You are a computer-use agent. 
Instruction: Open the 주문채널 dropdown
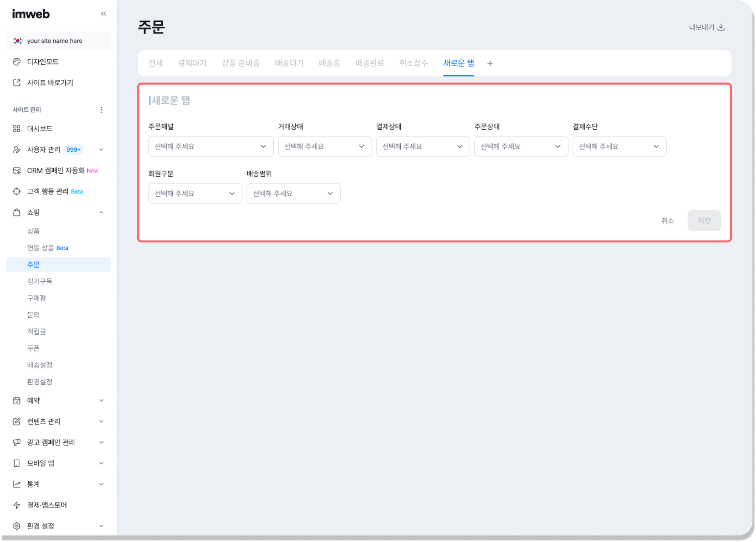pos(211,146)
